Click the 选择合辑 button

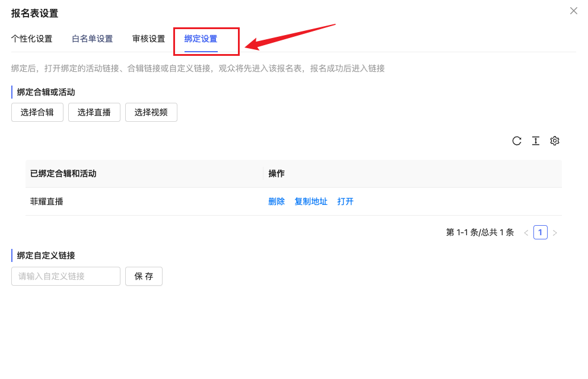[37, 112]
